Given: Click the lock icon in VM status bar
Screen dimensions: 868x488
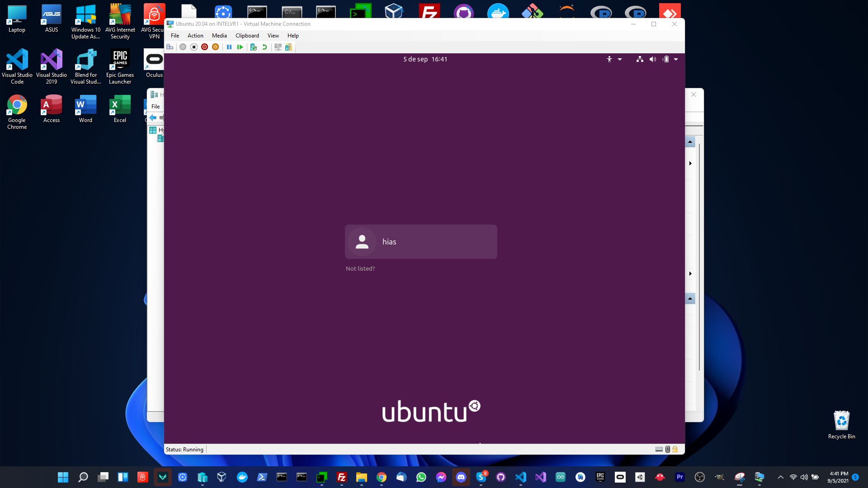Looking at the screenshot, I should [675, 449].
